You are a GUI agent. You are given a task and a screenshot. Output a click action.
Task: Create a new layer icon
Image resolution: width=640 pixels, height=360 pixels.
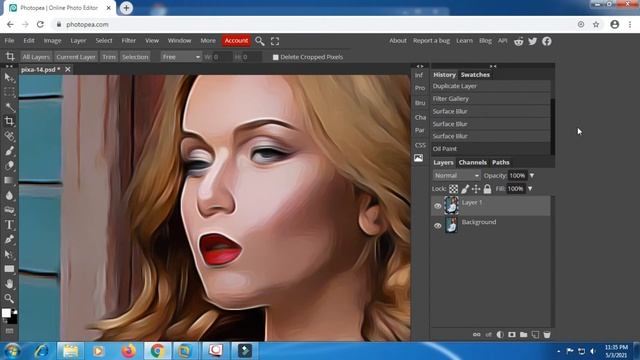pyautogui.click(x=535, y=335)
